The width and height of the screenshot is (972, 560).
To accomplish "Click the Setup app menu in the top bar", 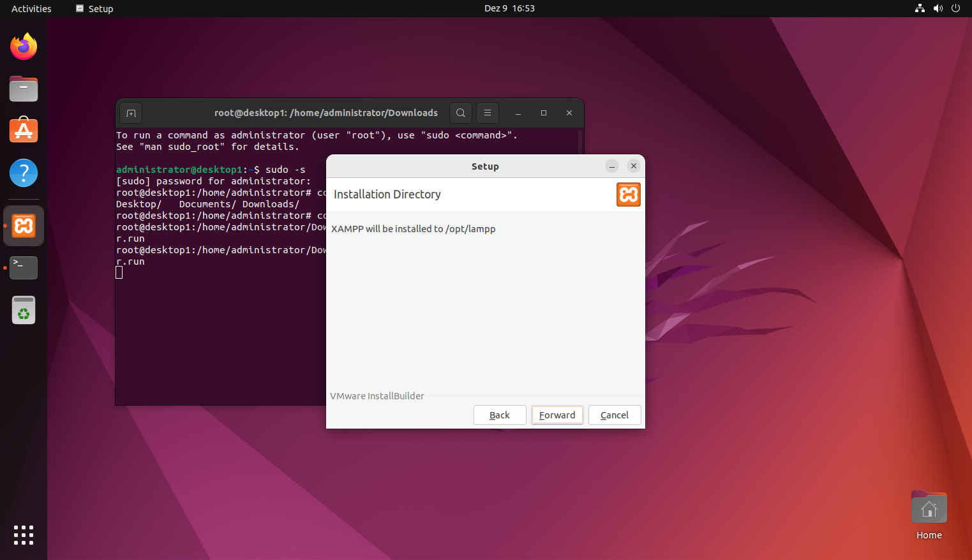I will point(94,8).
